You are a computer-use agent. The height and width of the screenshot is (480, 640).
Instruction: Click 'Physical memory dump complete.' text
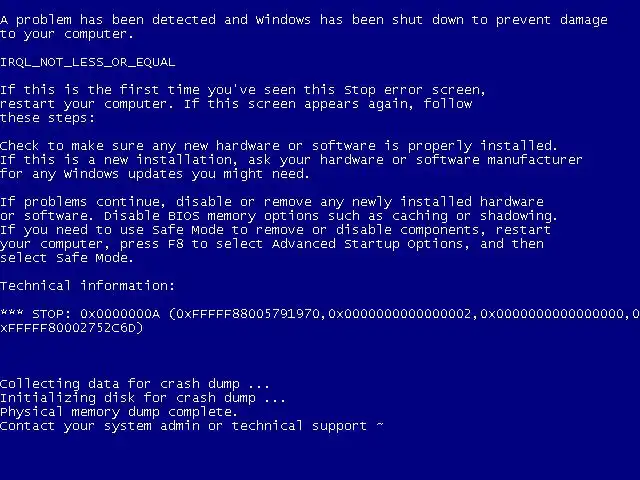119,412
